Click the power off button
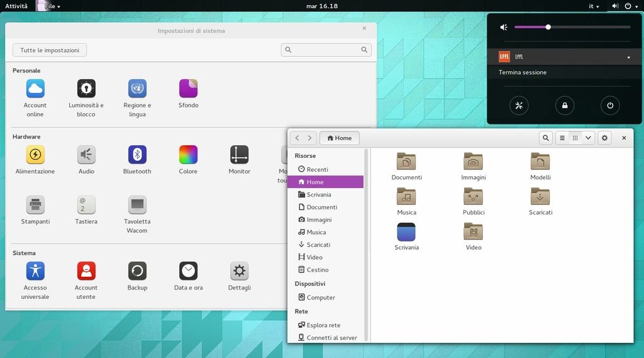 609,105
